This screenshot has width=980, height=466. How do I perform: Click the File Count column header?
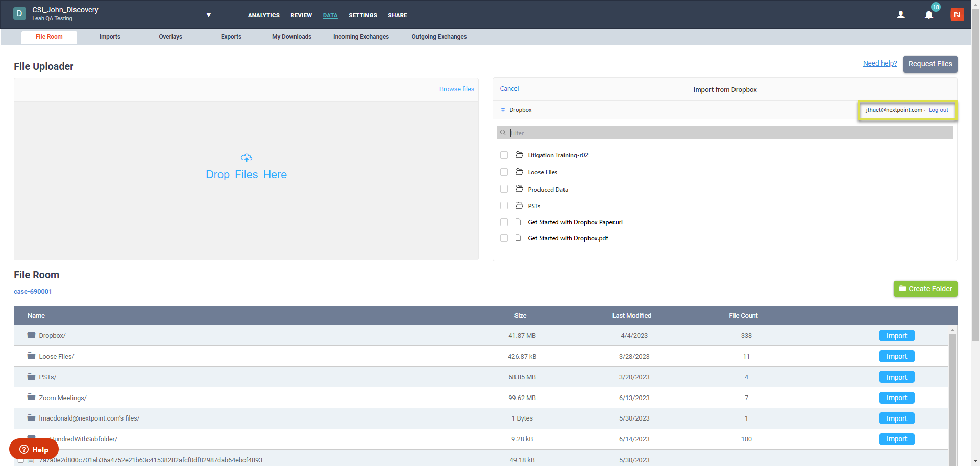click(743, 316)
